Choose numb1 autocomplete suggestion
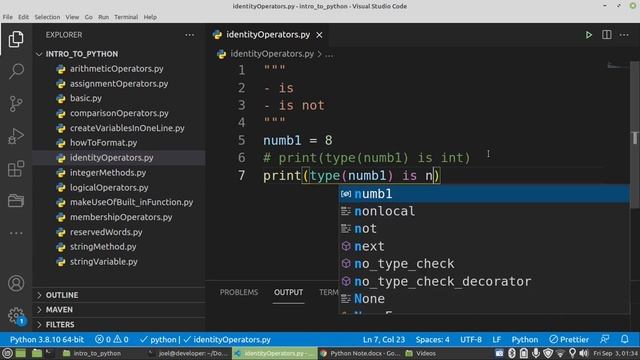Image resolution: width=640 pixels, height=360 pixels. tap(484, 194)
